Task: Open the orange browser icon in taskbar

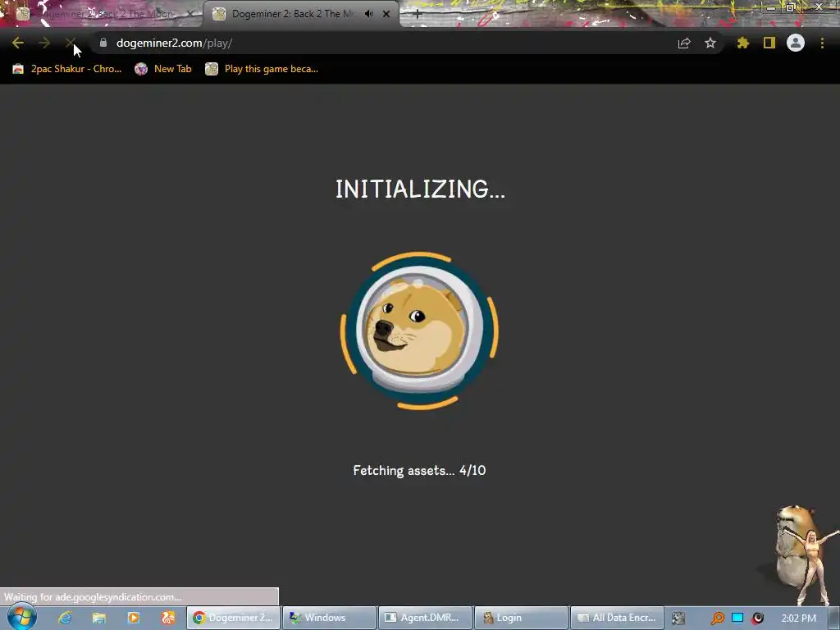Action: pyautogui.click(x=168, y=618)
